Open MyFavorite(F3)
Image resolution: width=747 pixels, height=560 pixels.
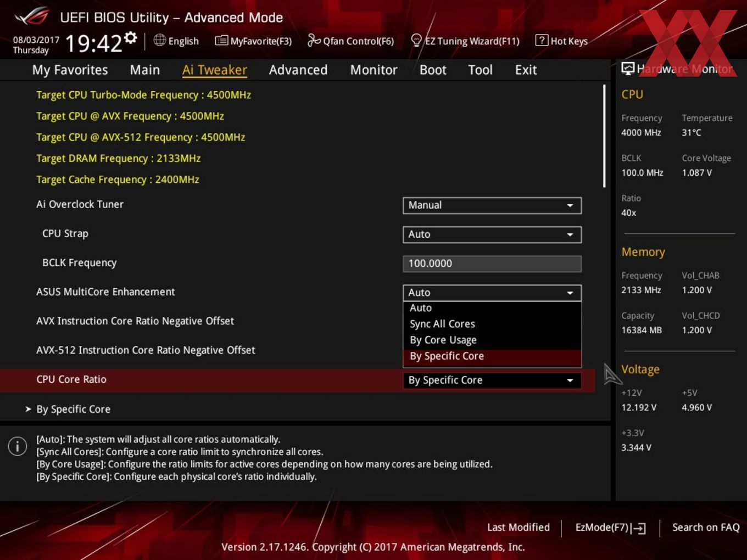[x=254, y=41]
